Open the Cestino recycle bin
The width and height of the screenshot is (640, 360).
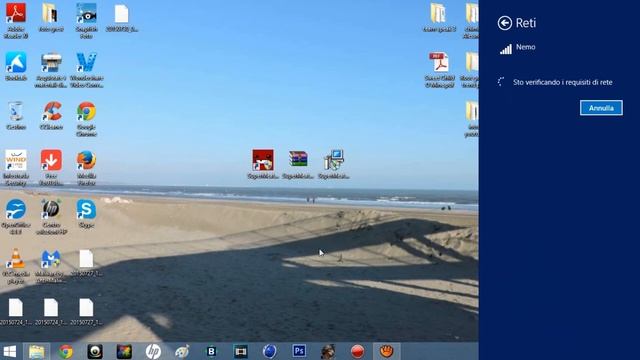[x=16, y=116]
